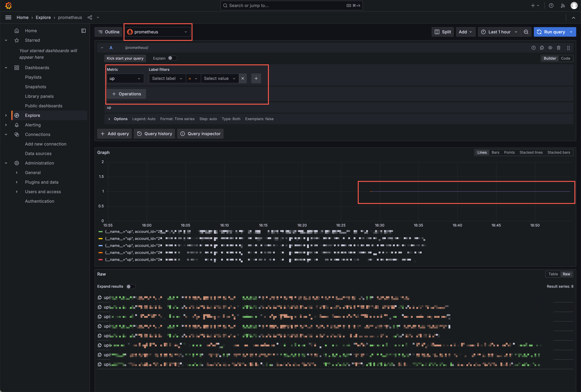Click the Add query button
Viewport: 581px width, 392px height.
114,134
